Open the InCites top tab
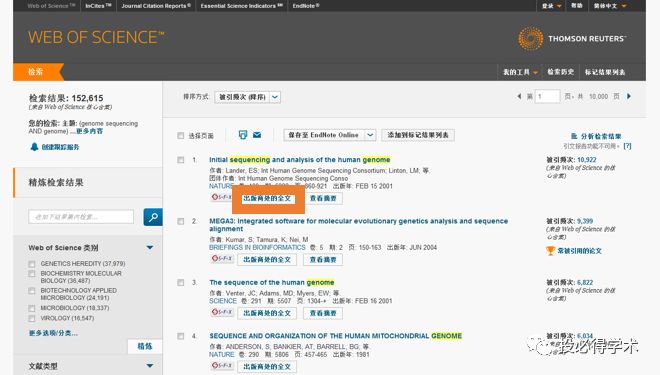 point(98,6)
